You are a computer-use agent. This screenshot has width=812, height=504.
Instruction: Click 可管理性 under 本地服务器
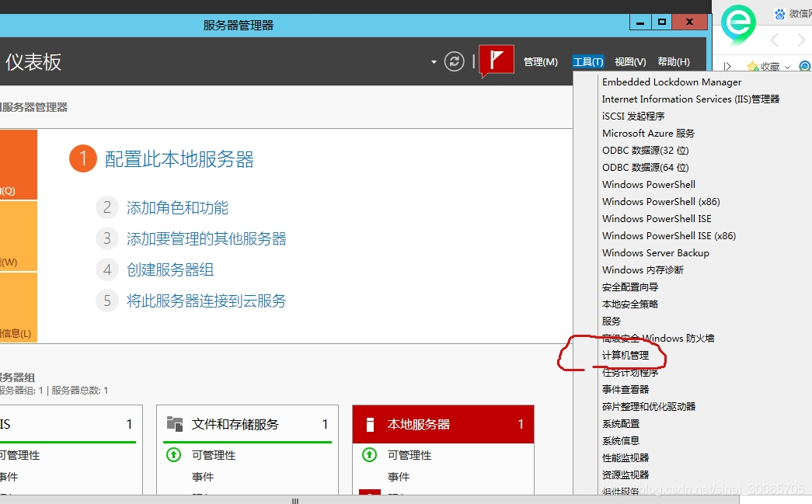(x=409, y=455)
